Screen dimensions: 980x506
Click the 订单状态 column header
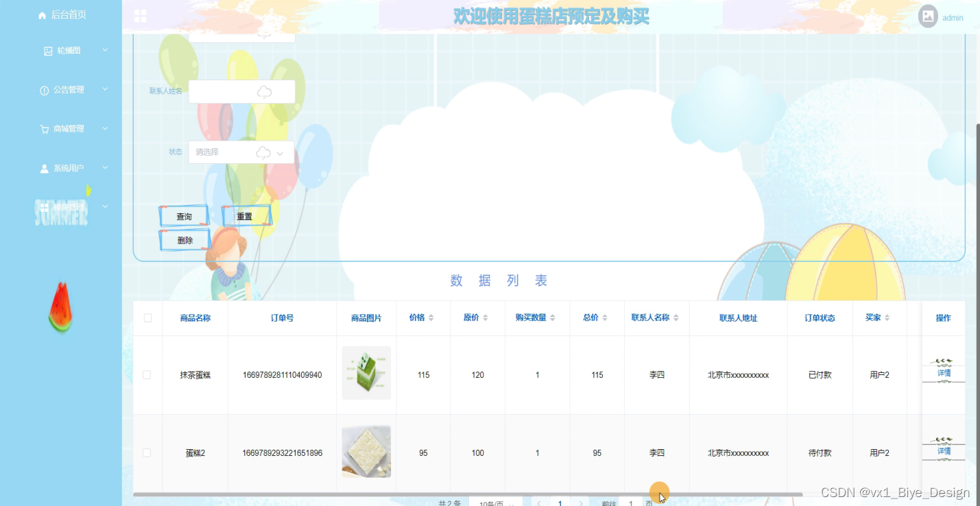click(x=820, y=318)
